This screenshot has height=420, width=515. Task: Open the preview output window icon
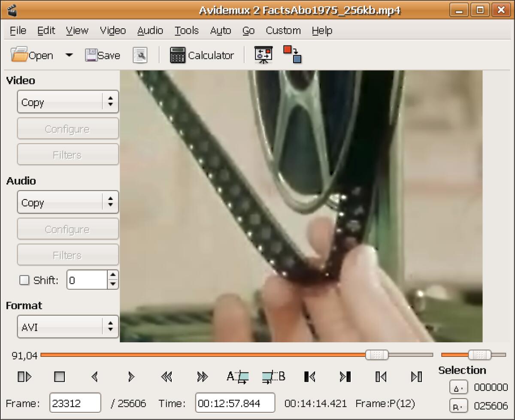pos(263,54)
